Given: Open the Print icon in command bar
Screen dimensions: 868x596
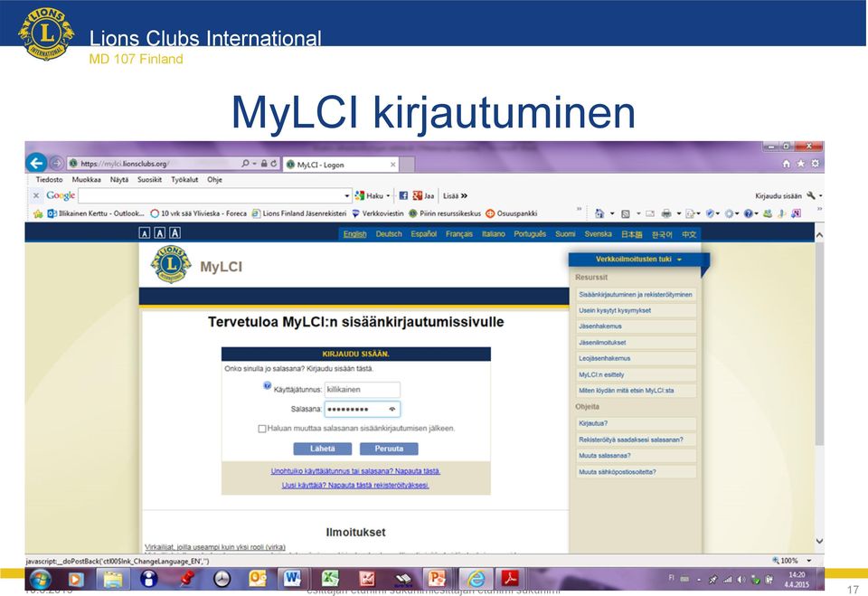Looking at the screenshot, I should 666,213.
